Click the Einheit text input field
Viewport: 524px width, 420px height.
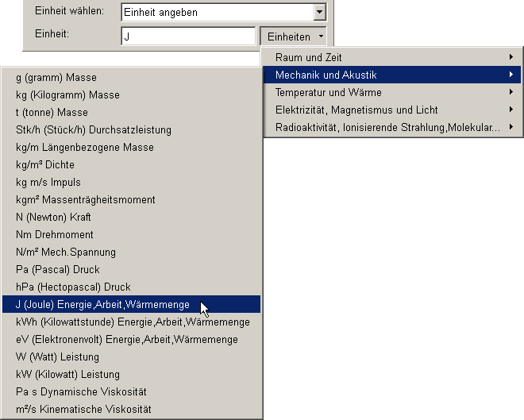[188, 37]
